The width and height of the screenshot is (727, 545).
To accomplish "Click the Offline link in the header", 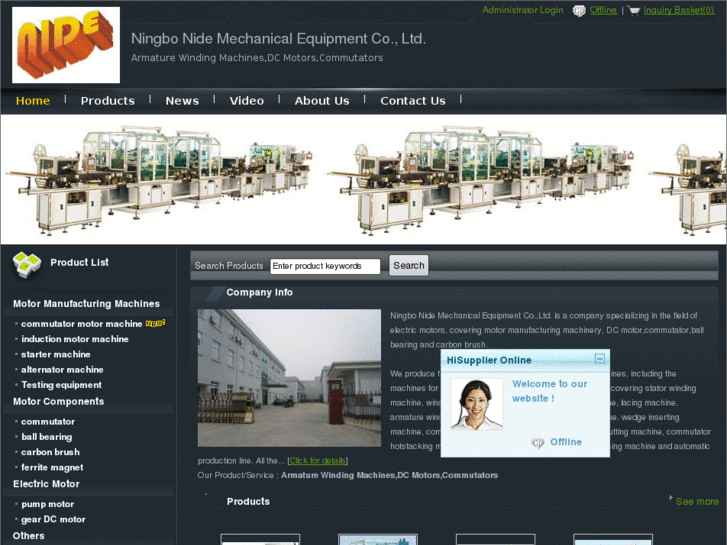I will (x=603, y=10).
